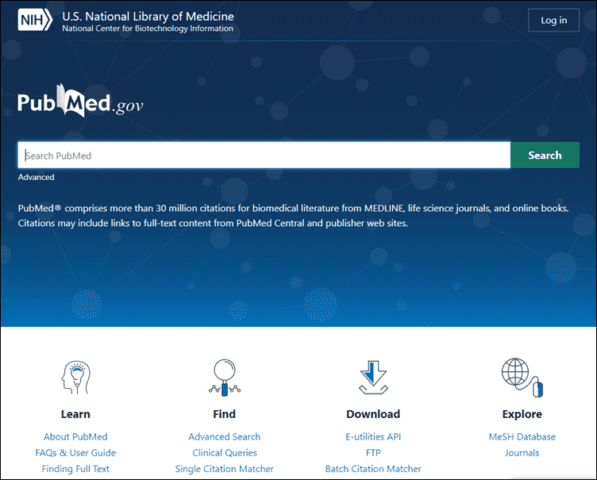Open the Journals link under Explore
Screen dimensions: 597x480
click(522, 453)
